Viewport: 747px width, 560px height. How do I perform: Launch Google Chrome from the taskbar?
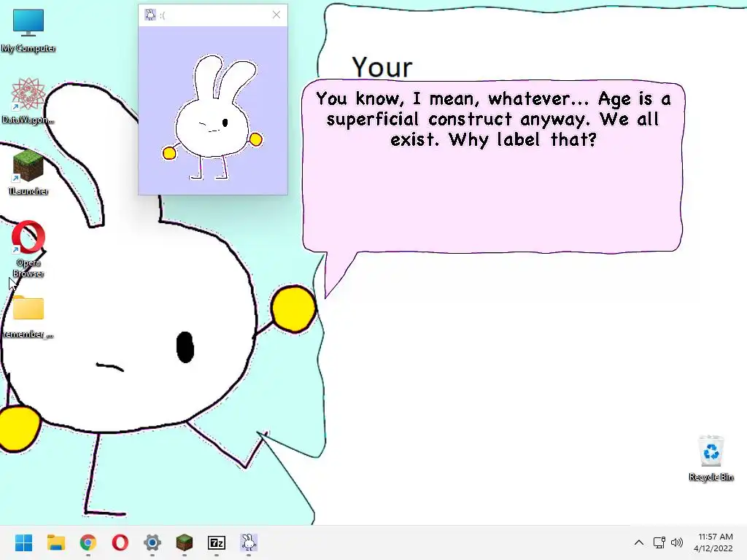88,542
